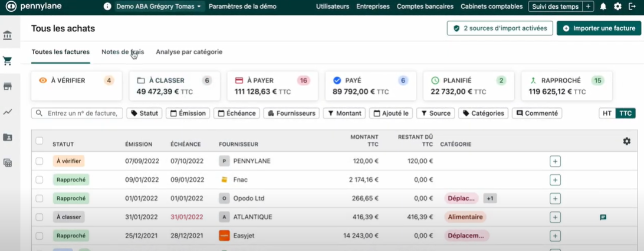
Task: Select the À payer summary card
Action: pos(272,86)
